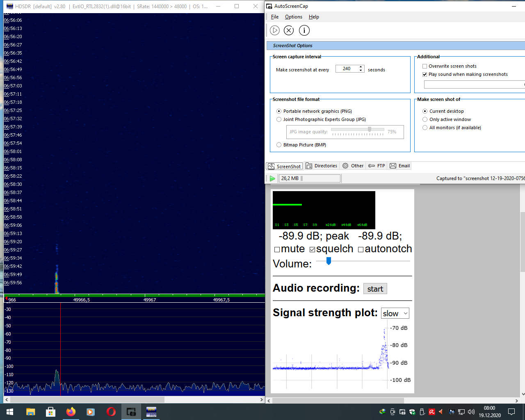Start capturing with AutoScreenCap play toolbar icon

coord(275,30)
